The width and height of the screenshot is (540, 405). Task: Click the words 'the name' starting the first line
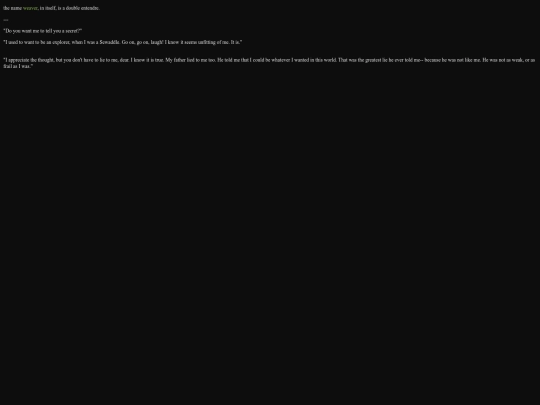[12, 8]
